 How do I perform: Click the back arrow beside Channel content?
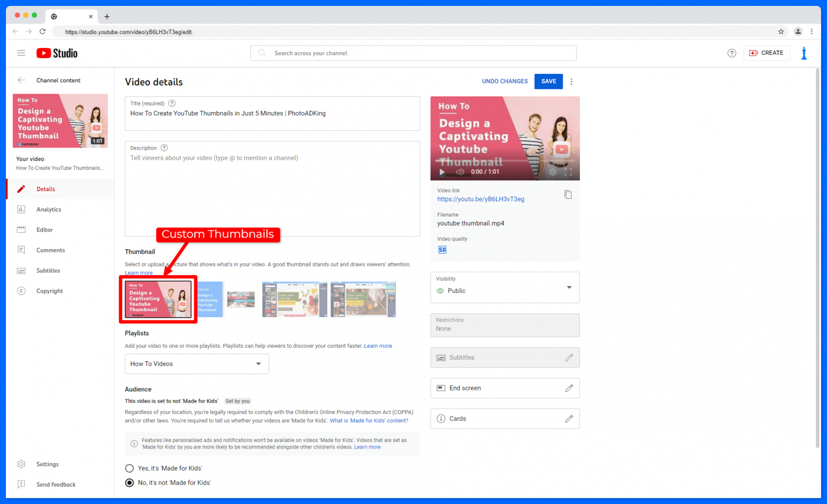pyautogui.click(x=21, y=80)
